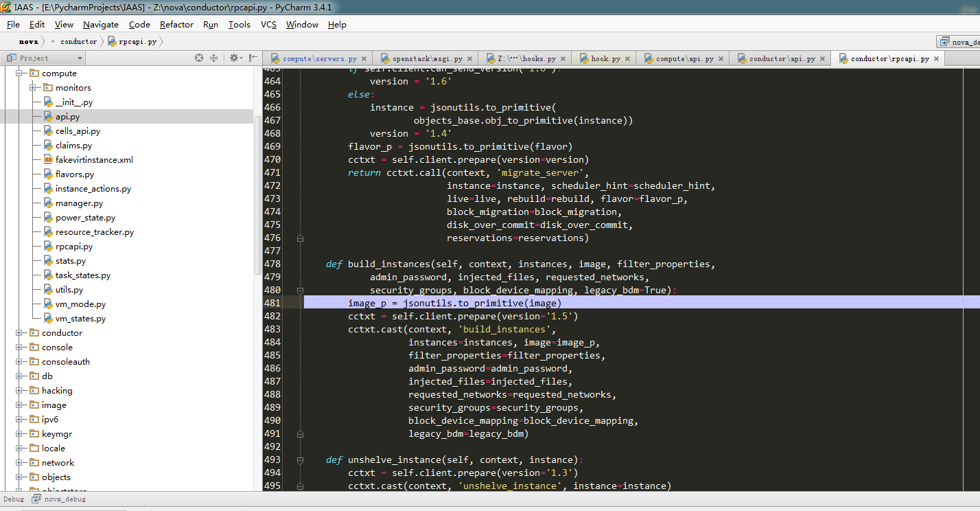Collapse the compute folder

[20, 73]
